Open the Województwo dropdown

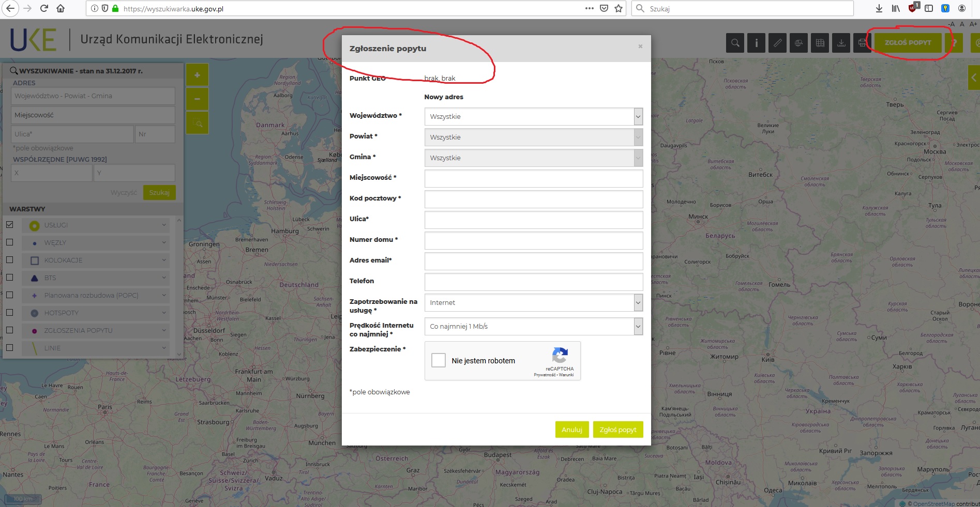click(533, 117)
